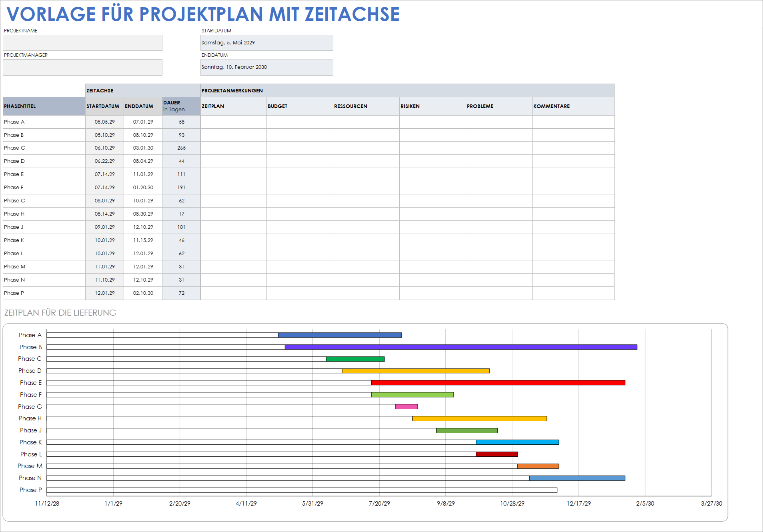The image size is (763, 532).
Task: Select the Phase C title cell in table
Action: pos(44,148)
